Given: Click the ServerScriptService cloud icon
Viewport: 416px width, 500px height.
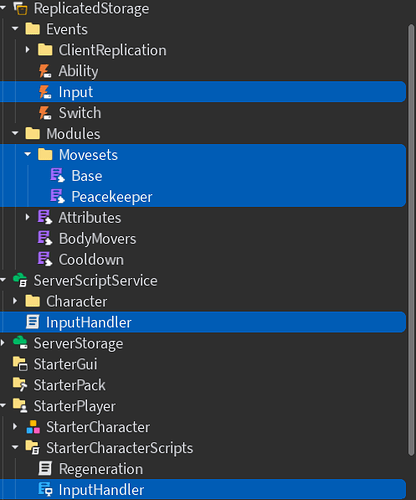Looking at the screenshot, I should point(20,280).
